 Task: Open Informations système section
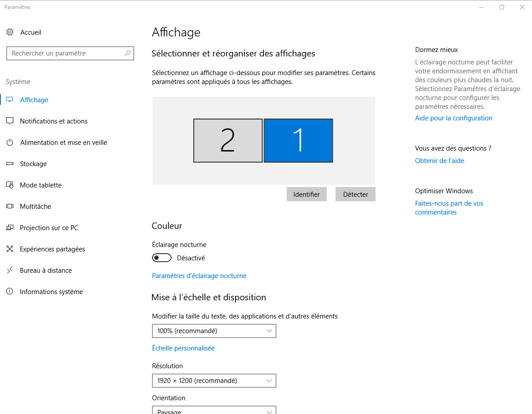coord(51,292)
